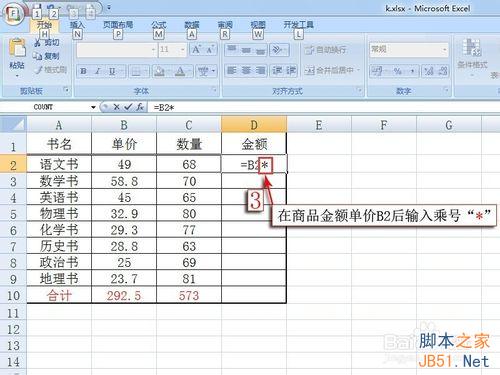Open the Number (数字) group dialog launcher
The width and height of the screenshot is (500, 375).
pos(445,90)
